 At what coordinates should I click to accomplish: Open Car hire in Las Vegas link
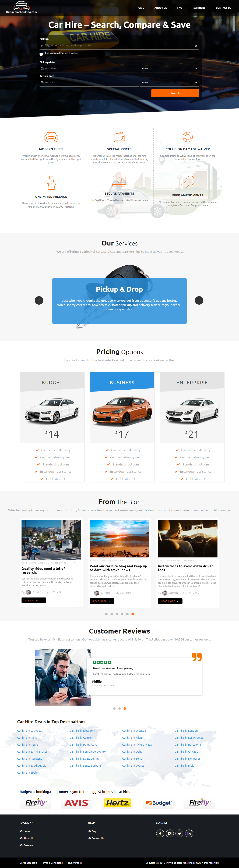[30, 731]
